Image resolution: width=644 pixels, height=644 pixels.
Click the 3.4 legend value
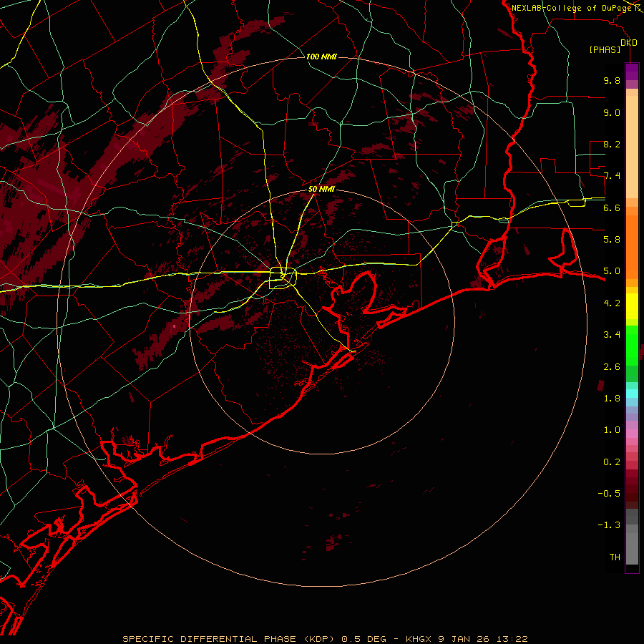(x=612, y=335)
